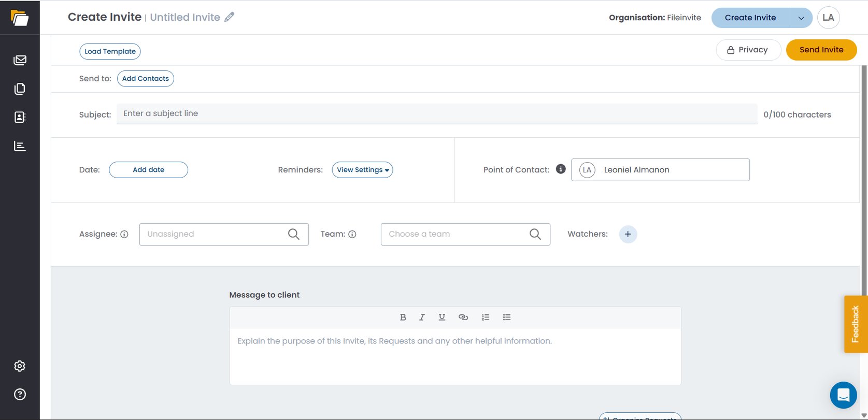
Task: Click the Add Contacts button
Action: (x=146, y=79)
